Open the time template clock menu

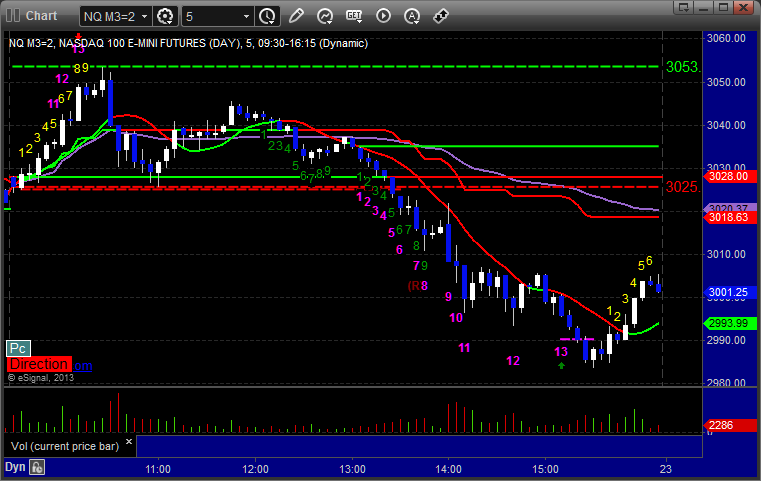point(267,17)
